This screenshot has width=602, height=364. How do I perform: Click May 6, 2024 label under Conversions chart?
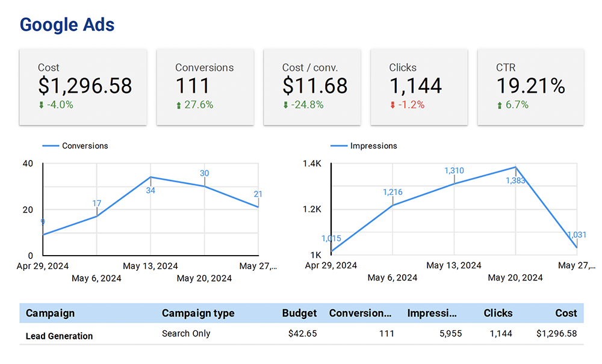(x=96, y=279)
